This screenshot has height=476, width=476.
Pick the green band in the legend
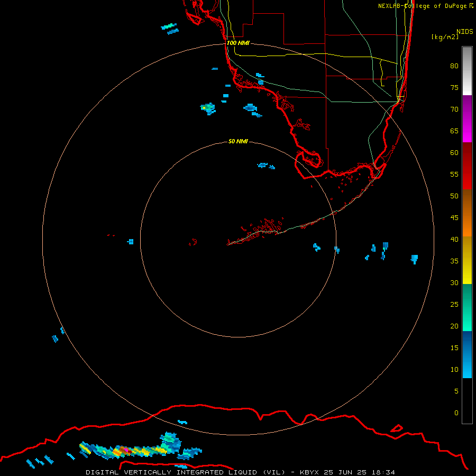[467, 307]
